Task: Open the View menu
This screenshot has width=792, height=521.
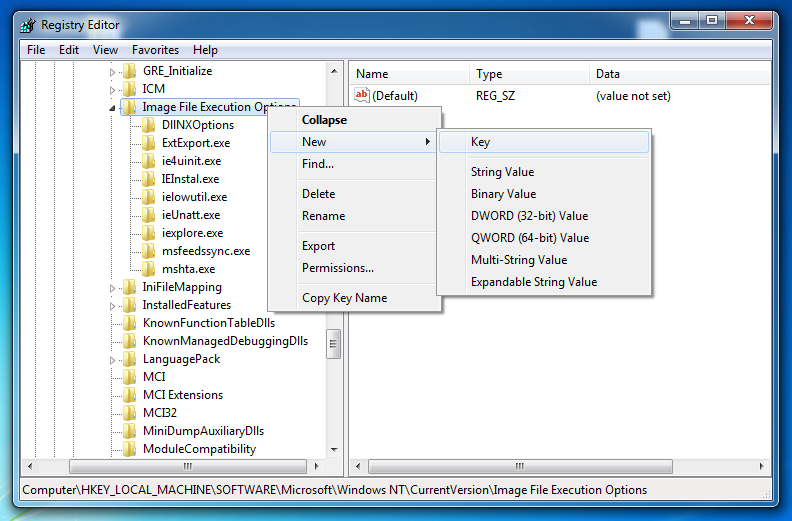Action: (x=105, y=50)
